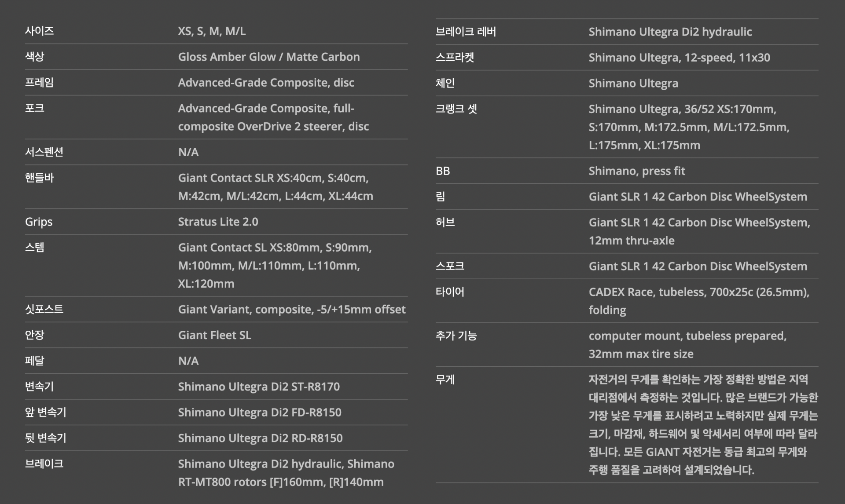Click the 무게 weight disclaimer paragraph
Viewport: 845px width, 504px height.
703,424
